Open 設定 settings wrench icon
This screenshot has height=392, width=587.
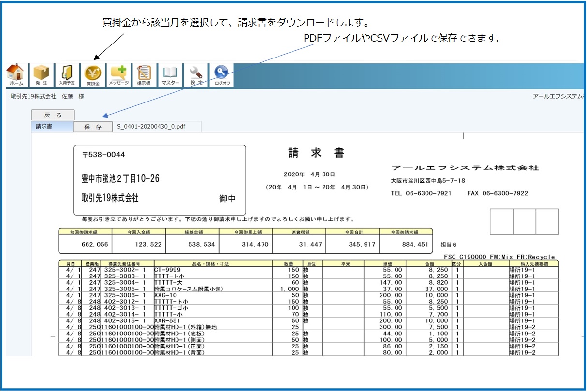click(196, 76)
